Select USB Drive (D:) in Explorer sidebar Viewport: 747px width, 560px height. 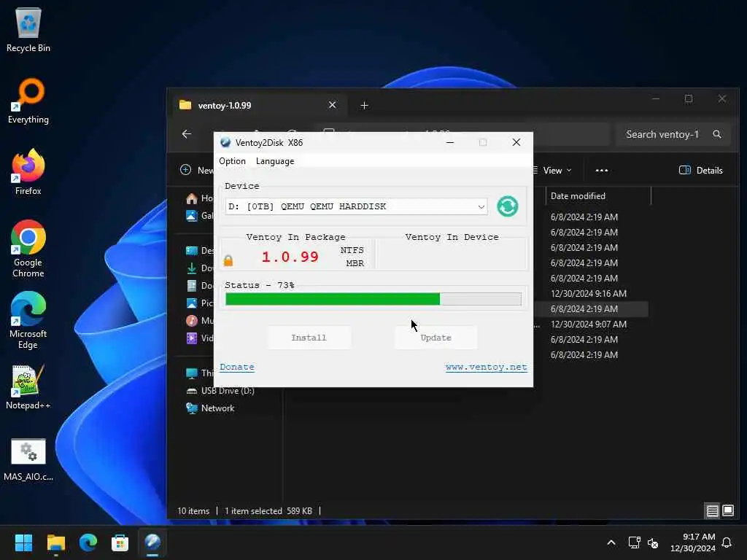point(221,391)
